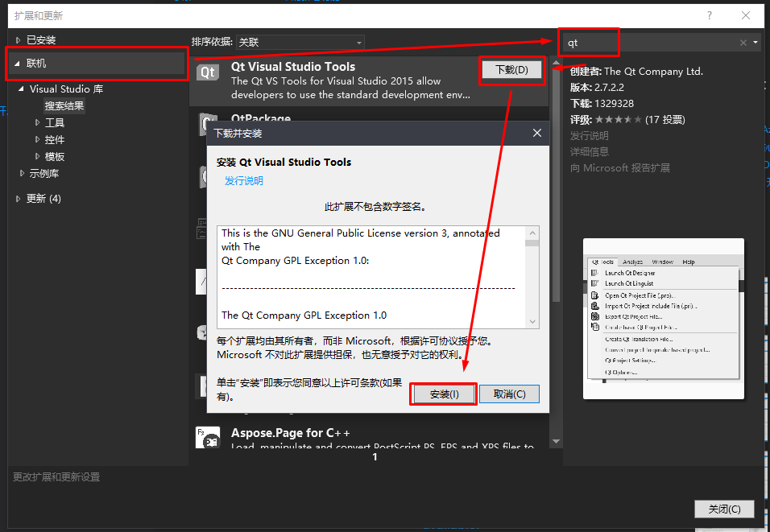Expand the 示例库 section
Screen dimensions: 770x532
click(x=43, y=172)
